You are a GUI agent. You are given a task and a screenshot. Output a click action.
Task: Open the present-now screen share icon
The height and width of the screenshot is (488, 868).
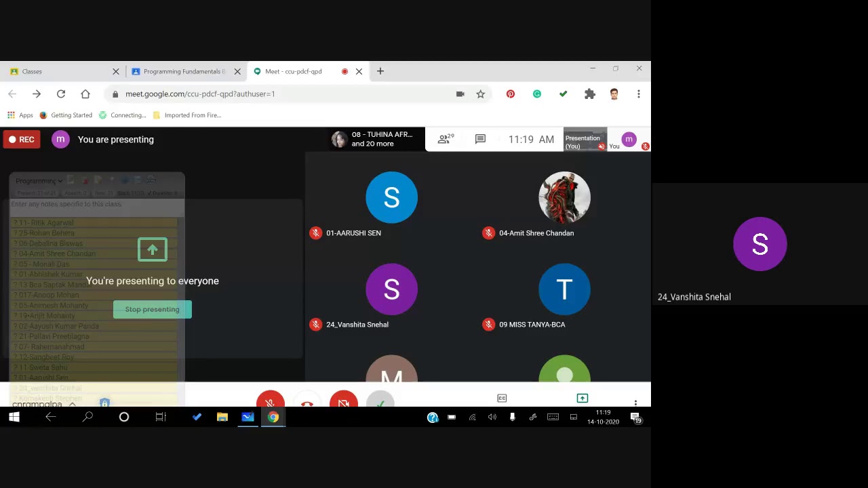coord(583,398)
